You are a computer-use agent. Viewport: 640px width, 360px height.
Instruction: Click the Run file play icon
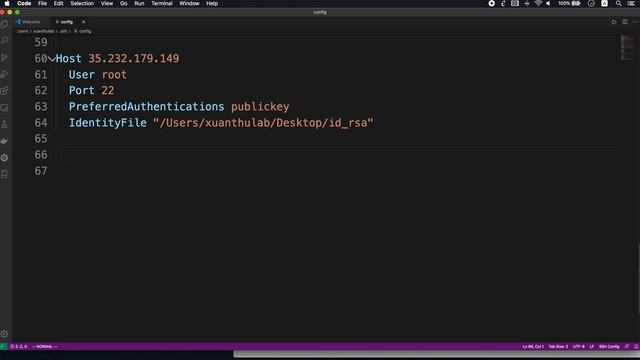pyautogui.click(x=614, y=22)
